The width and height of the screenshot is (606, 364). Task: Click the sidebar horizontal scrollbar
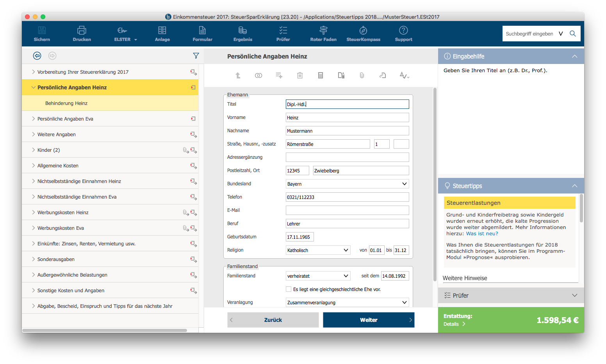105,330
